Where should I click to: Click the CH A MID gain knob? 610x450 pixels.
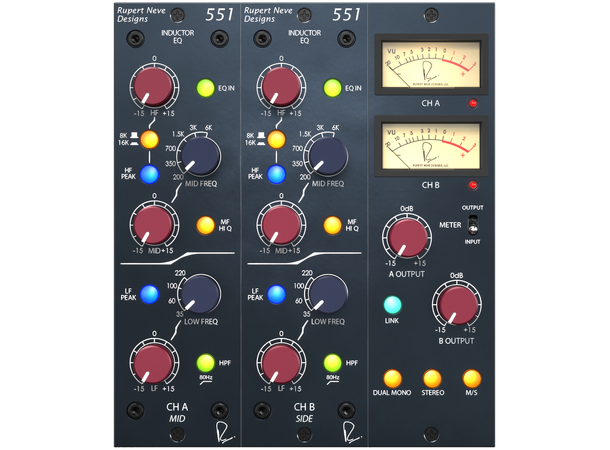click(x=154, y=224)
